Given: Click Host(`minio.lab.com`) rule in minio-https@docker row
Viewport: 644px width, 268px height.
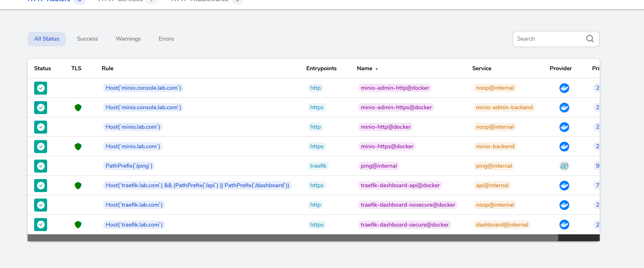Looking at the screenshot, I should 133,147.
